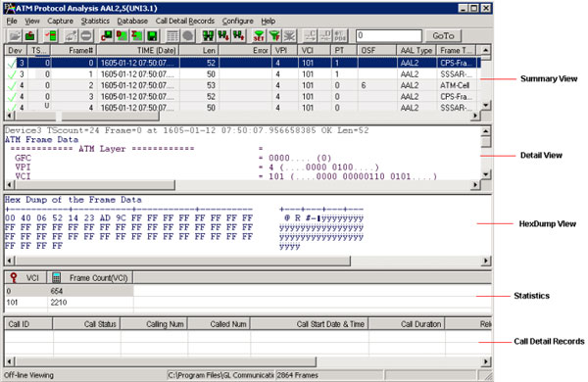The image size is (588, 382).
Task: Click the funnel icon labeled F
Action: coord(274,36)
